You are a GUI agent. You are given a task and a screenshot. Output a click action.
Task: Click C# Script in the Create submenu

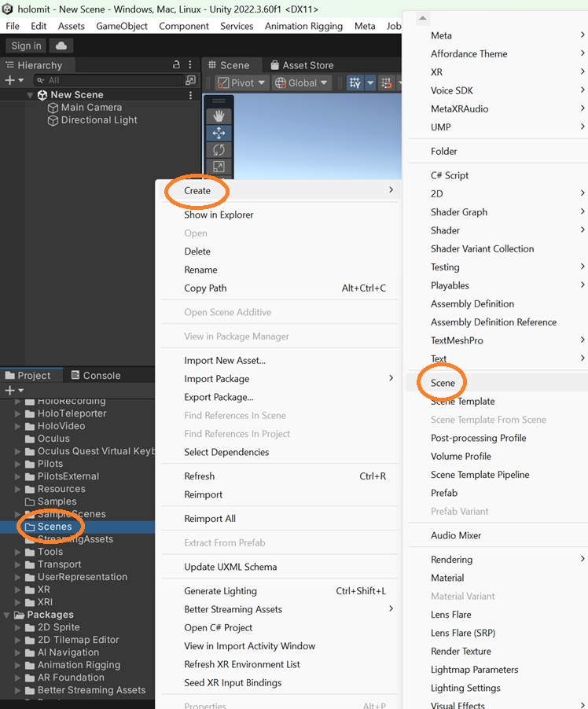[449, 175]
